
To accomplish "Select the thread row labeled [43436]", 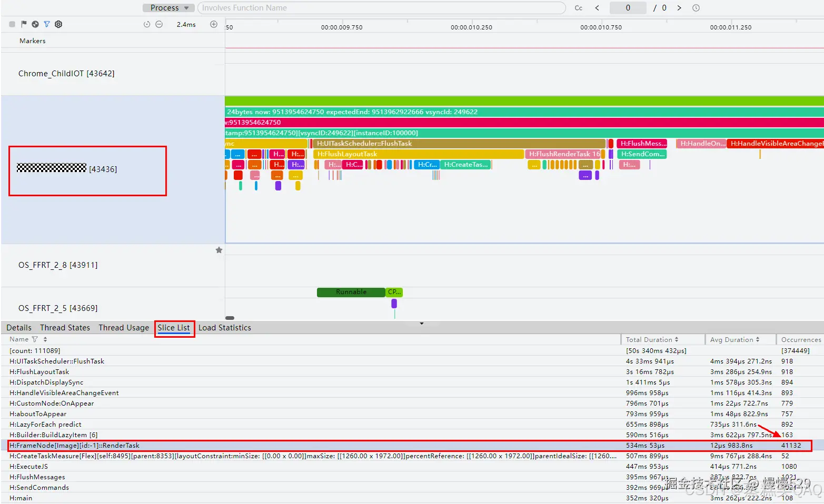I will [x=113, y=169].
